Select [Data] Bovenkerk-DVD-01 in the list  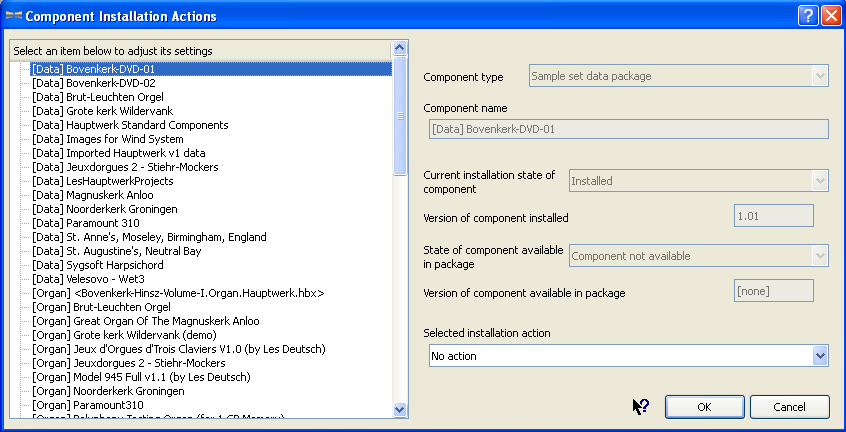(211, 69)
